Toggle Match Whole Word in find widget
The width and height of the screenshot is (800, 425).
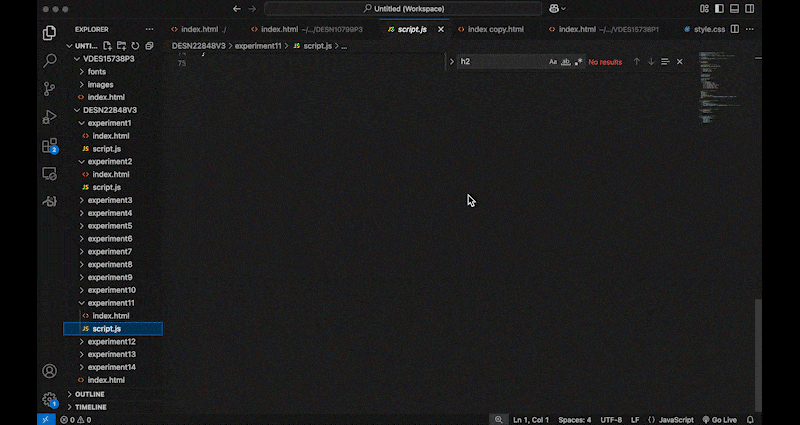(x=566, y=62)
